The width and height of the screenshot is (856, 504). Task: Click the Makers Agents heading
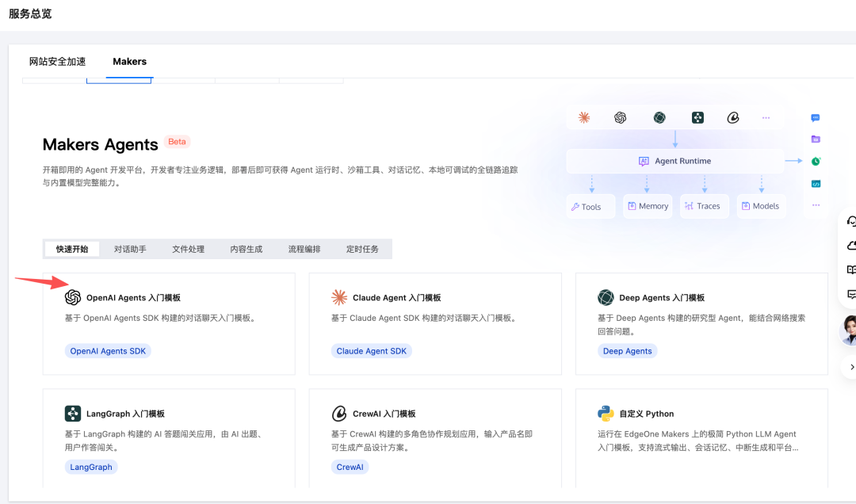pyautogui.click(x=101, y=144)
